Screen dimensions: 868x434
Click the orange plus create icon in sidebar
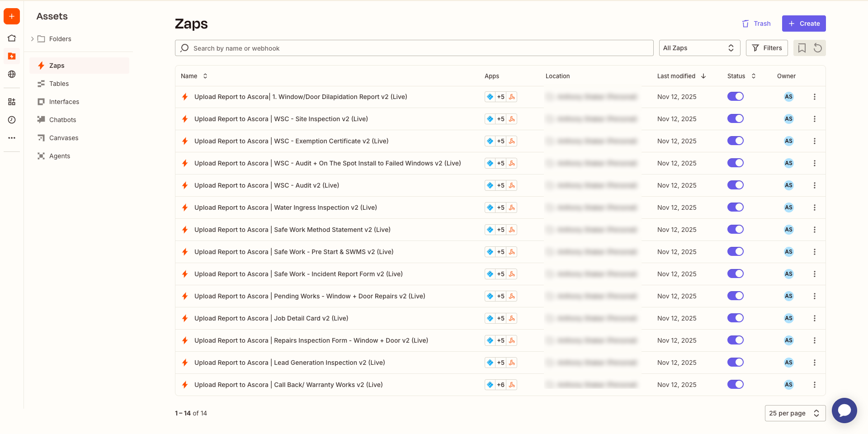[x=12, y=16]
